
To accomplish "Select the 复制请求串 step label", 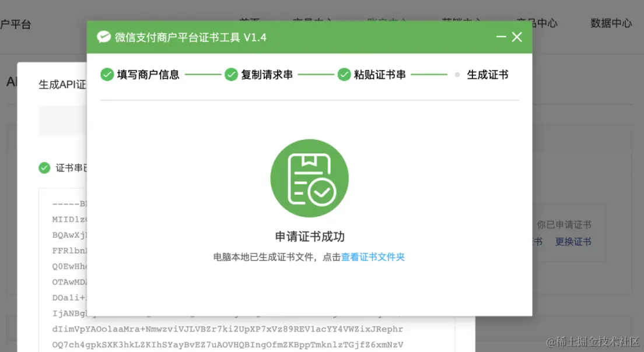I will (267, 75).
